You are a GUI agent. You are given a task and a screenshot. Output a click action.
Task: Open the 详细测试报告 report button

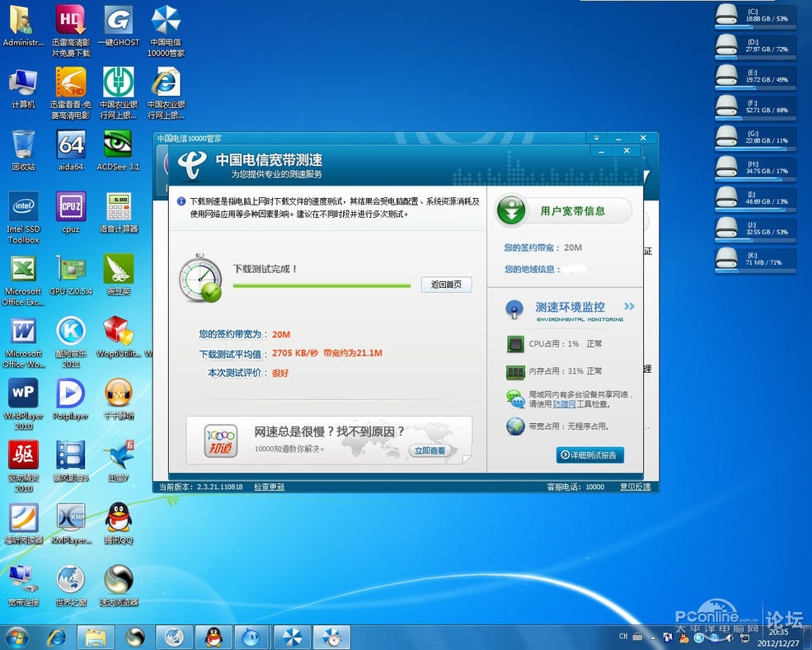(x=590, y=455)
